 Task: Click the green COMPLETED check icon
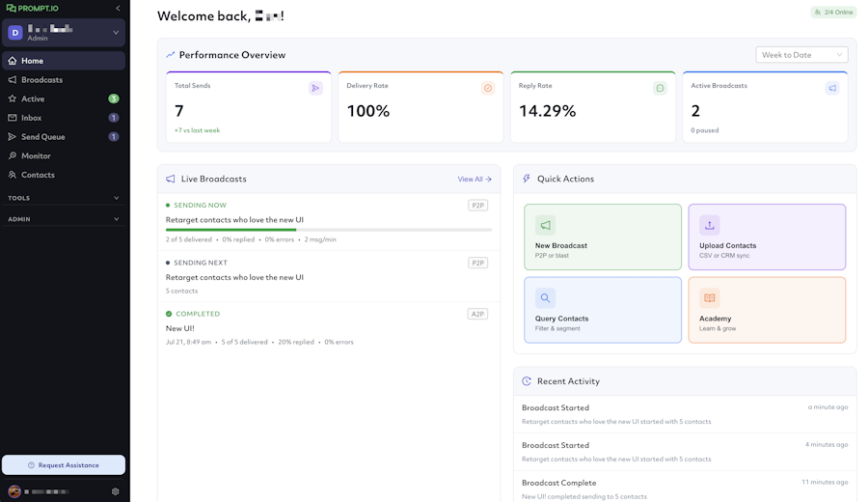click(169, 314)
